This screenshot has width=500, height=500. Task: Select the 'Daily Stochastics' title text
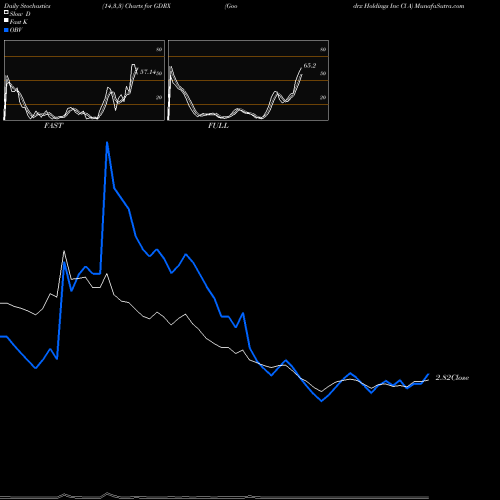[x=27, y=6]
